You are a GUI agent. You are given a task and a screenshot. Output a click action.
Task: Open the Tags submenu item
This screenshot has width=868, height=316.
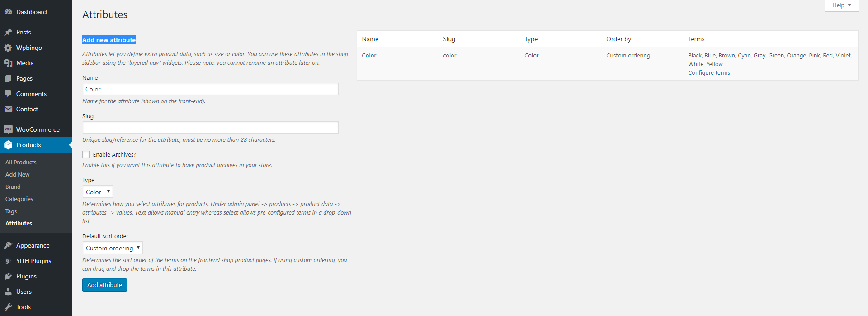coord(11,211)
